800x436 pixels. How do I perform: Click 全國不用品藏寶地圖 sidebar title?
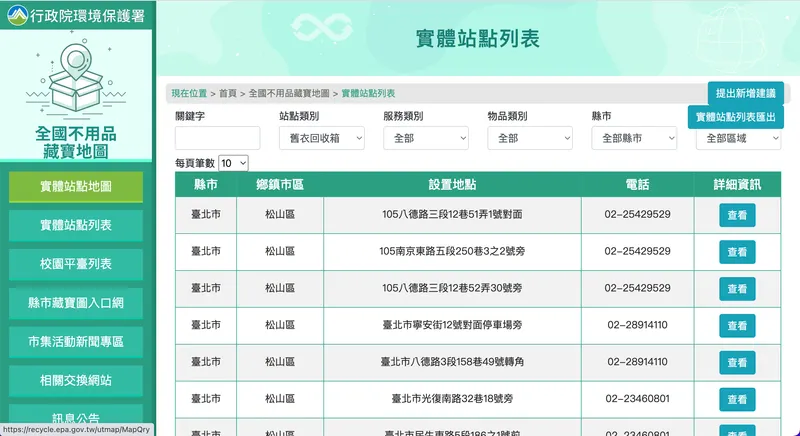coord(76,142)
